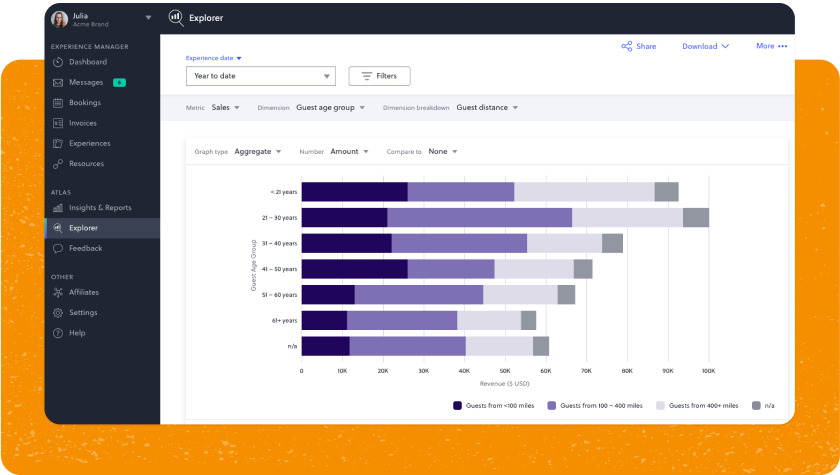
Task: Navigate to Insights & Reports
Action: [x=100, y=208]
